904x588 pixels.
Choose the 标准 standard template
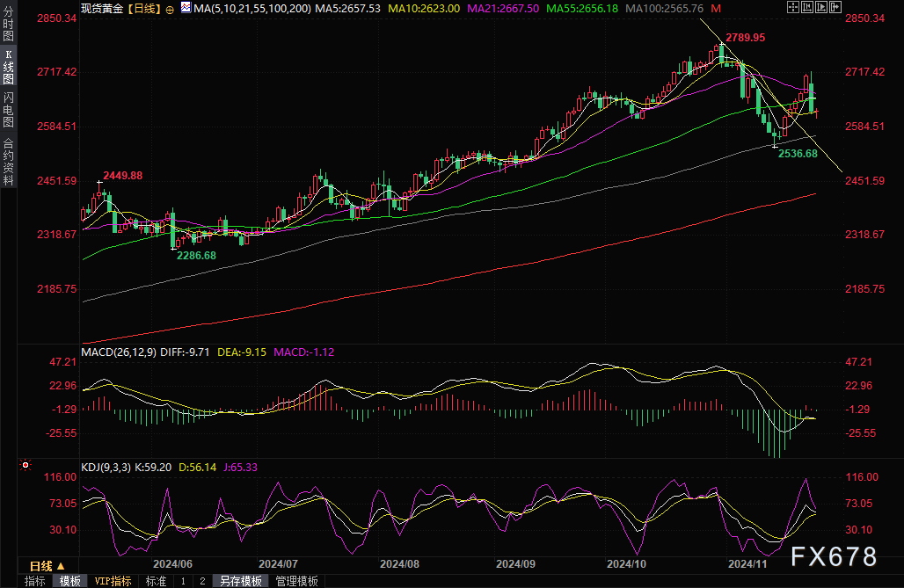point(156,581)
